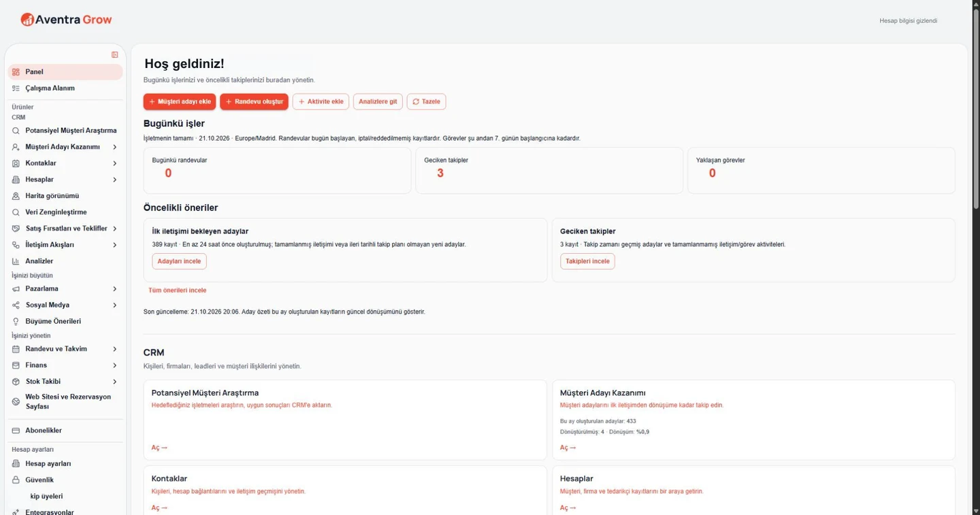The width and height of the screenshot is (980, 515).
Task: Expand the Müşteri Adayı Kazanımı sidebar chevron
Action: point(114,147)
